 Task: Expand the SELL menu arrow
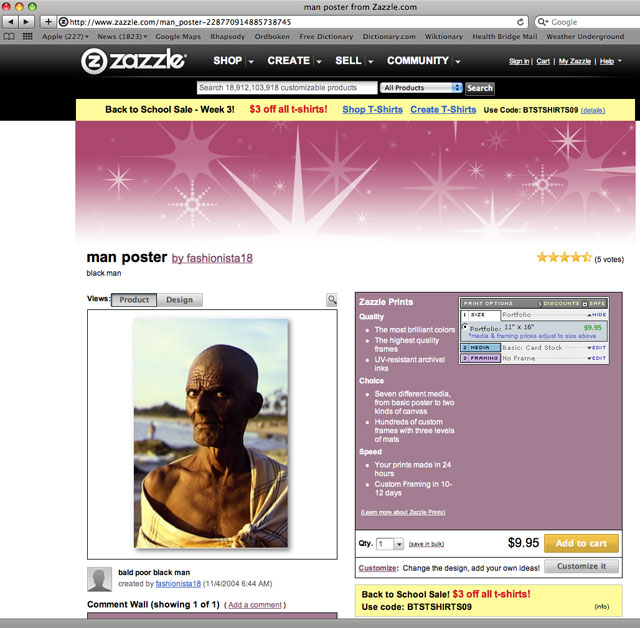coord(371,62)
